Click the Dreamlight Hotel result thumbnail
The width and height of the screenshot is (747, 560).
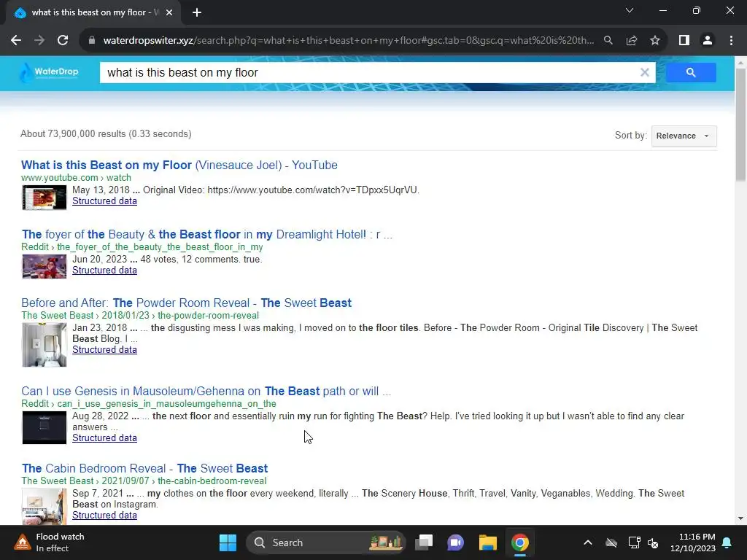(x=44, y=266)
